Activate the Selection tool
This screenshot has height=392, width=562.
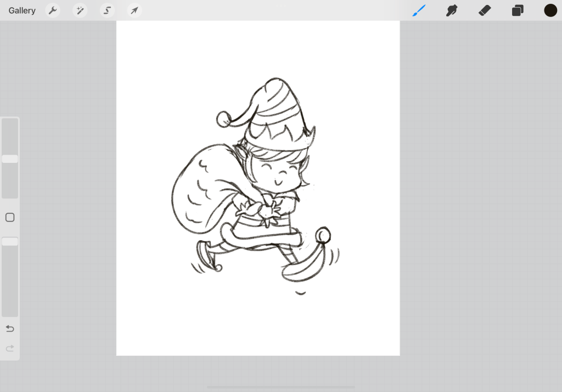(108, 10)
